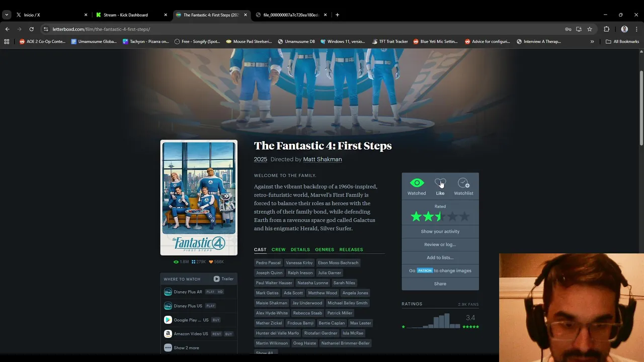
Task: Switch to the DETAILS tab
Action: [300, 249]
